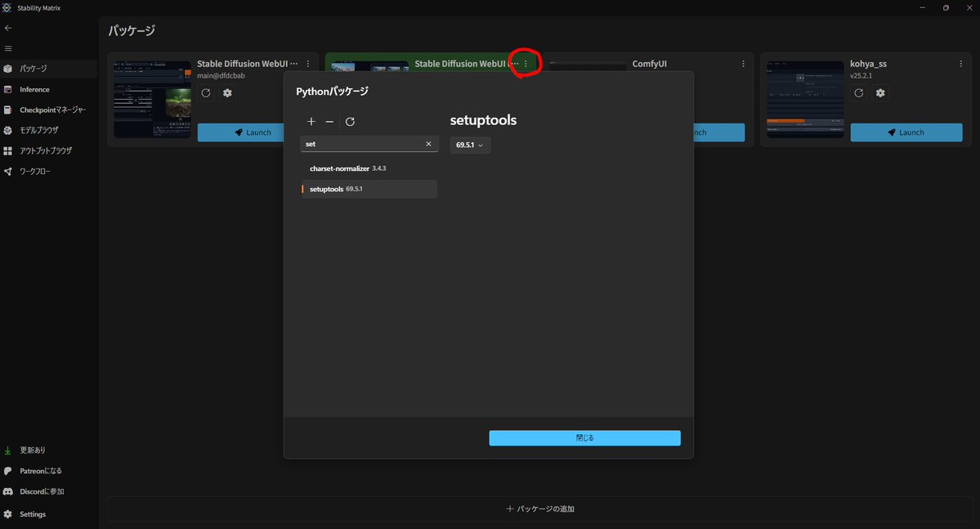Click the back arrow in the sidebar
980x529 pixels.
(x=8, y=28)
